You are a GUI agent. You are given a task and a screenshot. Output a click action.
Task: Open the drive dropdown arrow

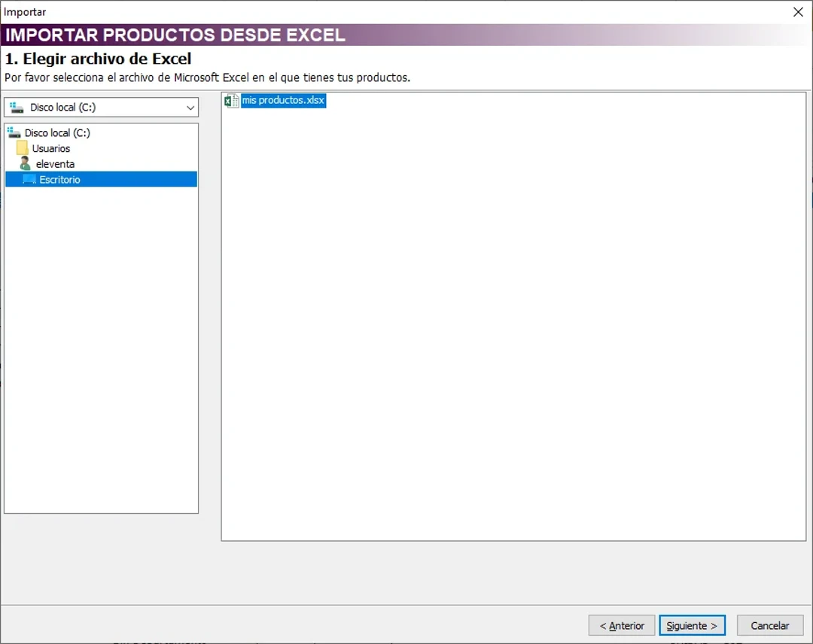(x=190, y=108)
